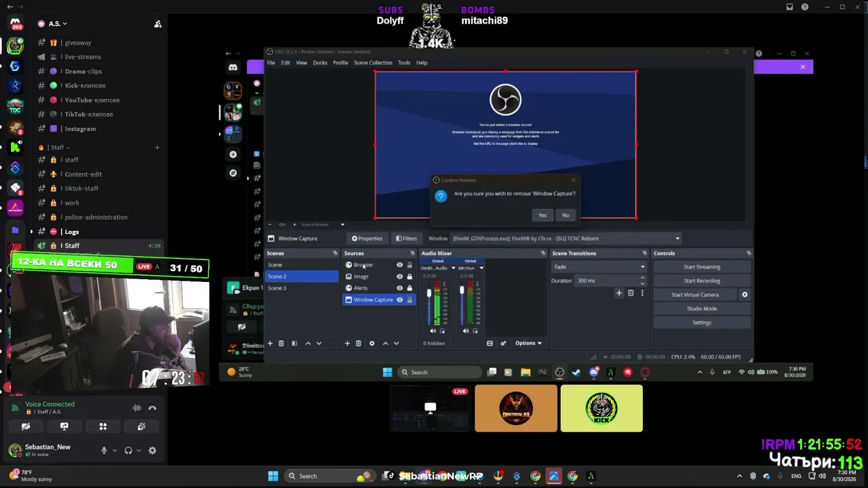
Task: Mute microphone in Discord user panel
Action: pos(104,450)
